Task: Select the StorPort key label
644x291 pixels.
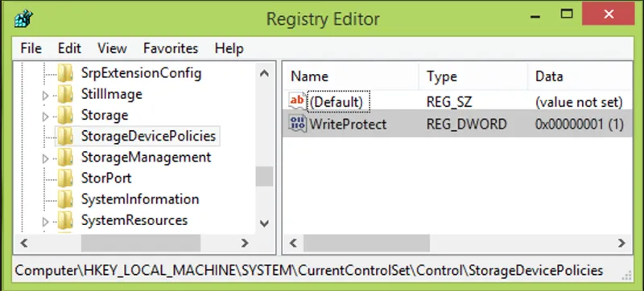Action: (106, 178)
